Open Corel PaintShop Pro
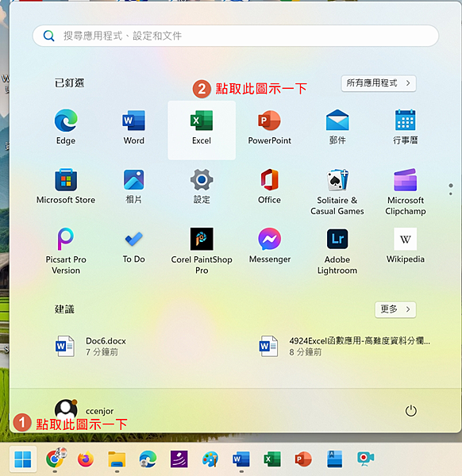This screenshot has height=476, width=462. (202, 251)
